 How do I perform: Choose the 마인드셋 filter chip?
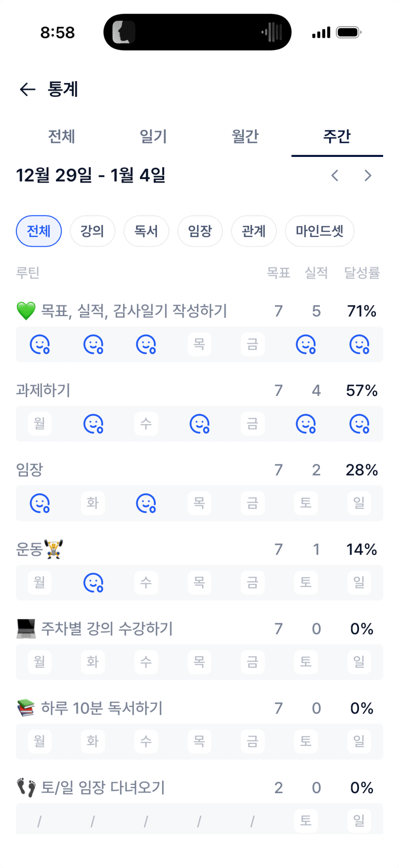319,231
